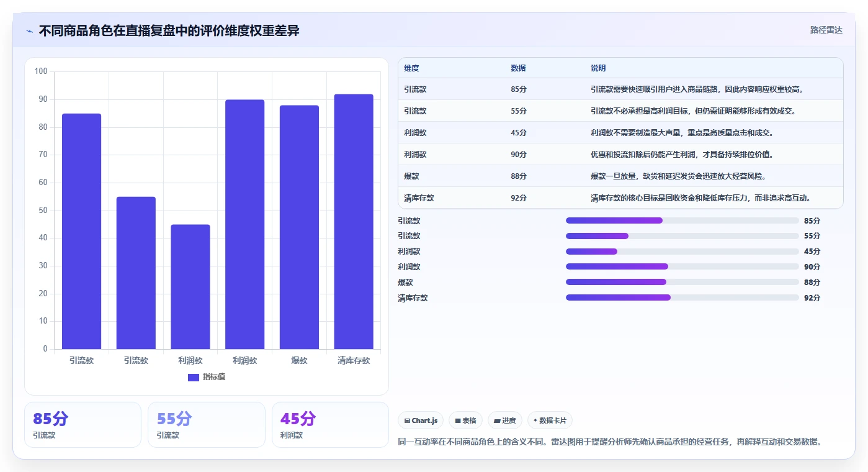Click the 指标值 legend label
This screenshot has height=472, width=868.
214,377
